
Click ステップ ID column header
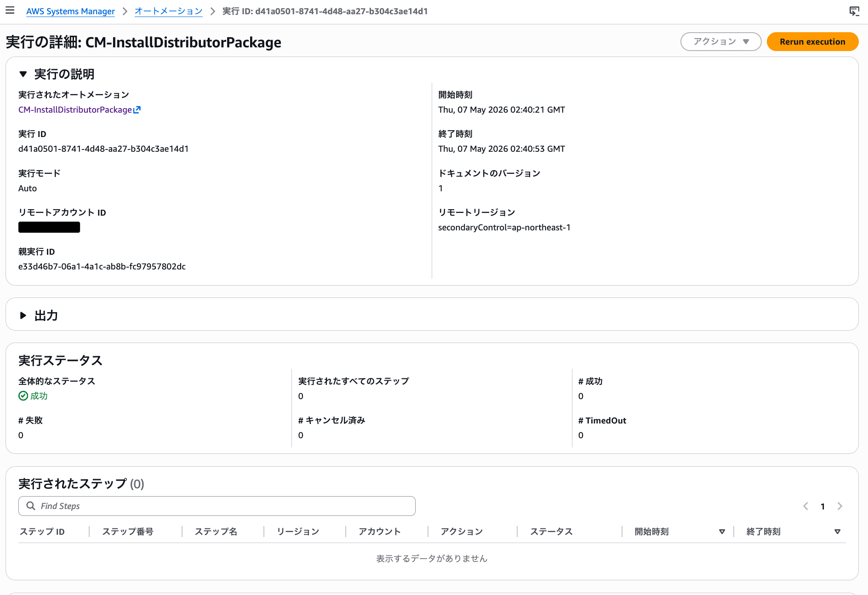(x=42, y=532)
